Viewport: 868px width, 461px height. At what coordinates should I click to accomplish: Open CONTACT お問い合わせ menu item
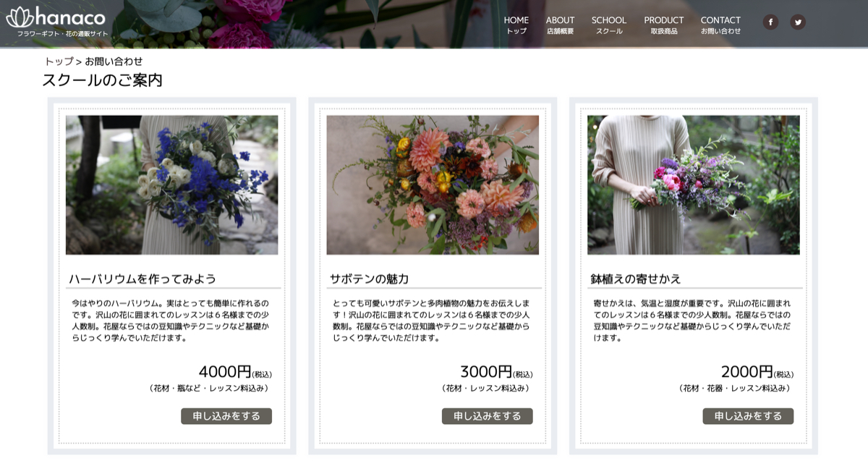tap(720, 25)
